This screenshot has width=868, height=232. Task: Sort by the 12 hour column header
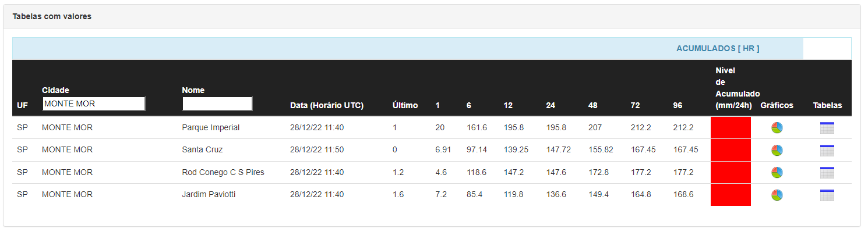(x=509, y=106)
